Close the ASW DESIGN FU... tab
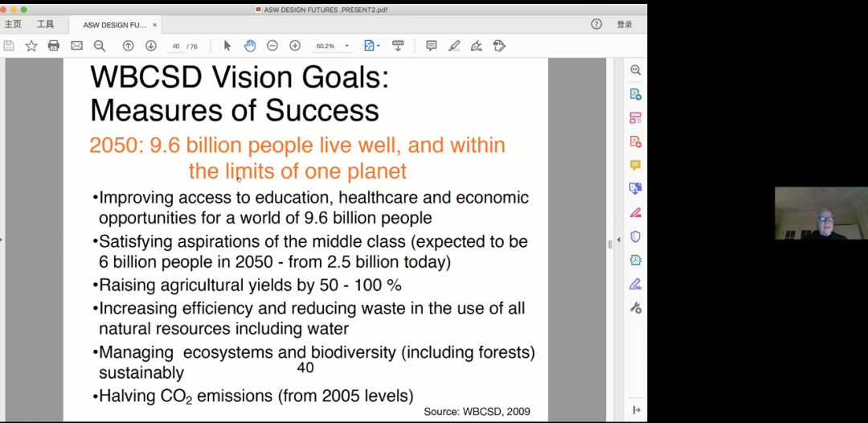868x423 pixels. pos(155,25)
